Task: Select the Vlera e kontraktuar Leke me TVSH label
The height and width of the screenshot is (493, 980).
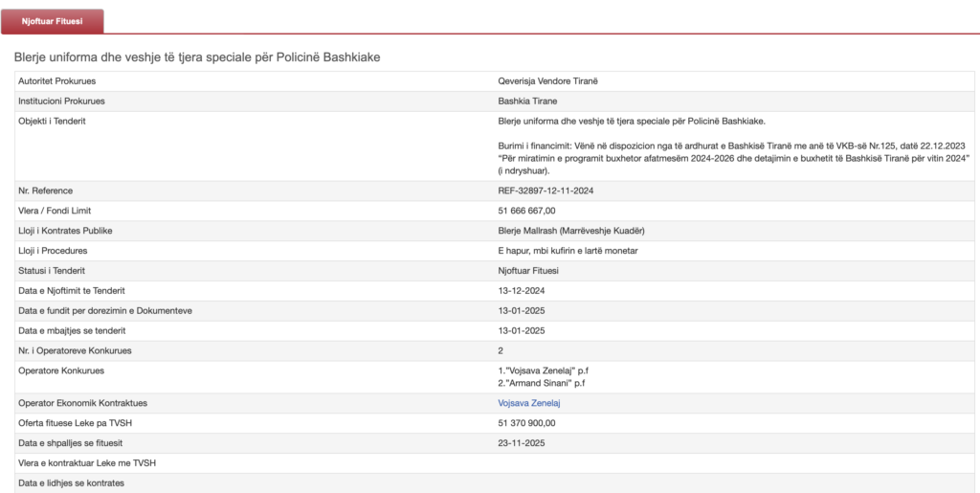Action: click(87, 463)
